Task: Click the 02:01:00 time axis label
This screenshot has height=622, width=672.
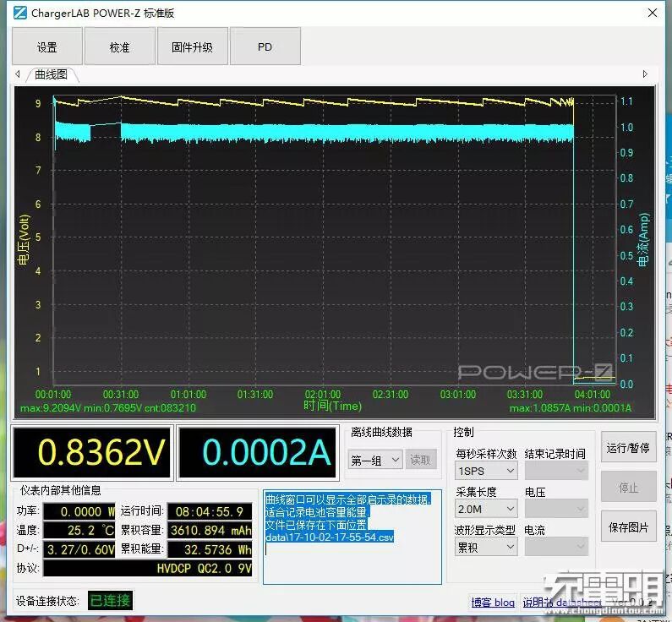Action: tap(322, 394)
